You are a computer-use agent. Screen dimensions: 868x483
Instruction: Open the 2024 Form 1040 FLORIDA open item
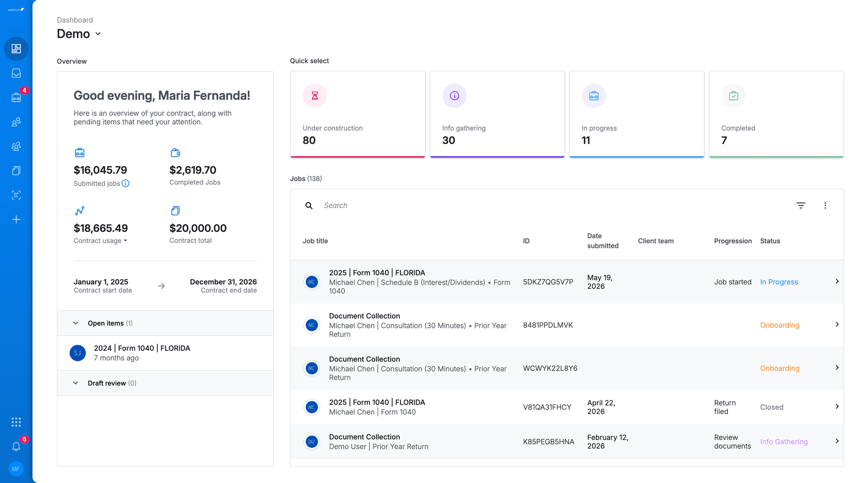coord(165,353)
